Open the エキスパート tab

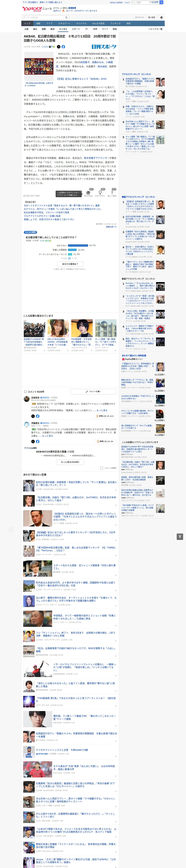tap(64, 24)
